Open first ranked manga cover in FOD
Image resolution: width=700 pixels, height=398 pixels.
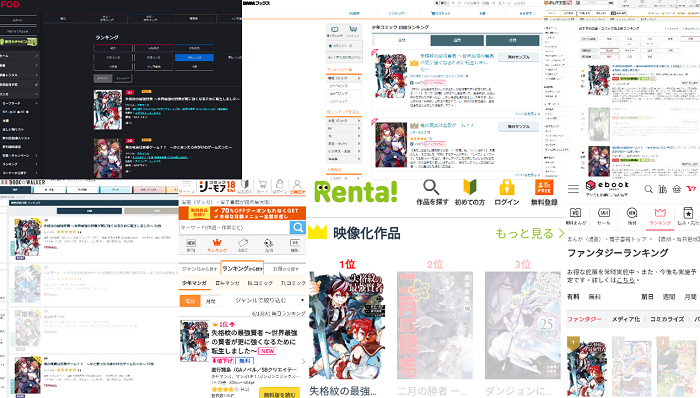click(108, 110)
